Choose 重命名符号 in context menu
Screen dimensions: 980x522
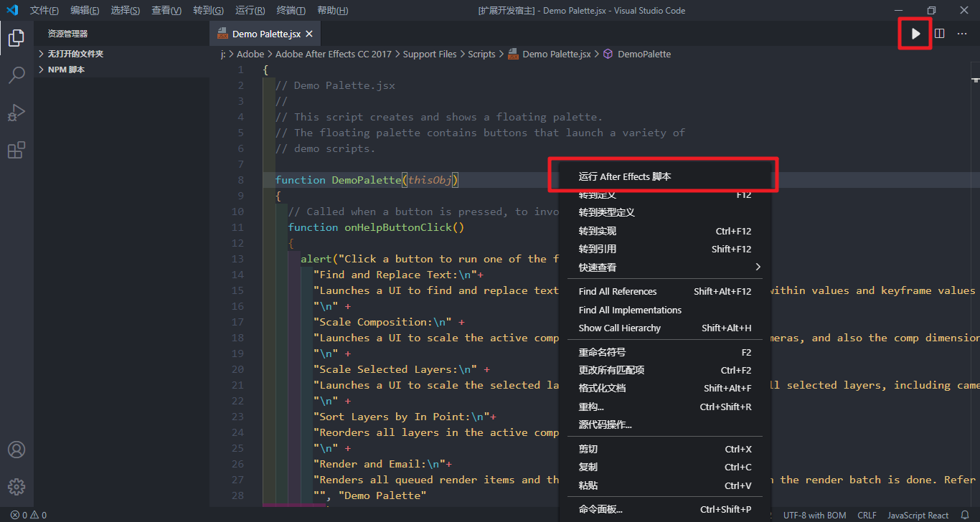665,352
